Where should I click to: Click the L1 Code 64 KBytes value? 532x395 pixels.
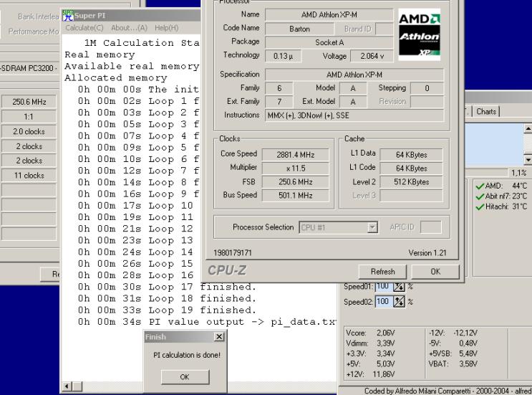[x=411, y=168]
